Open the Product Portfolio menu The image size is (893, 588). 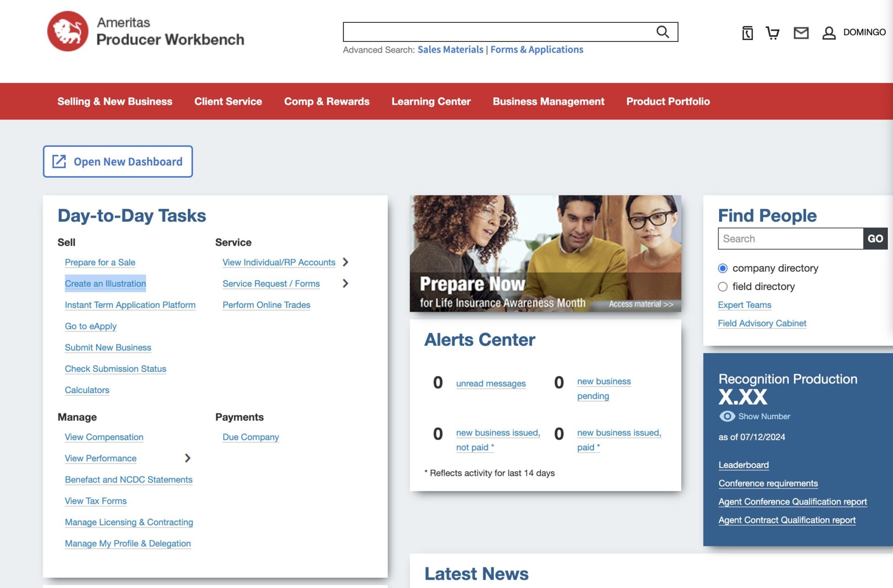coord(668,101)
